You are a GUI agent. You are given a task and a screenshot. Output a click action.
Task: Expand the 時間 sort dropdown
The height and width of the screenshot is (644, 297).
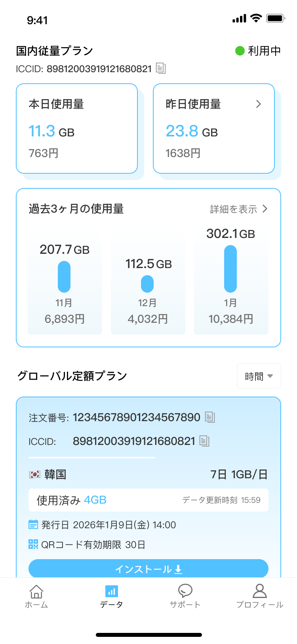259,376
